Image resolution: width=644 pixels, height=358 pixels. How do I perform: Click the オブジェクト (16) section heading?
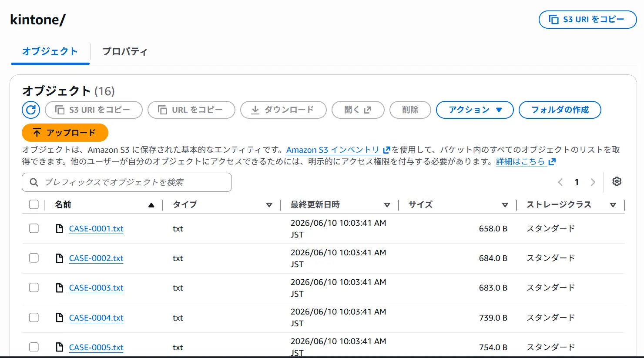tap(68, 91)
